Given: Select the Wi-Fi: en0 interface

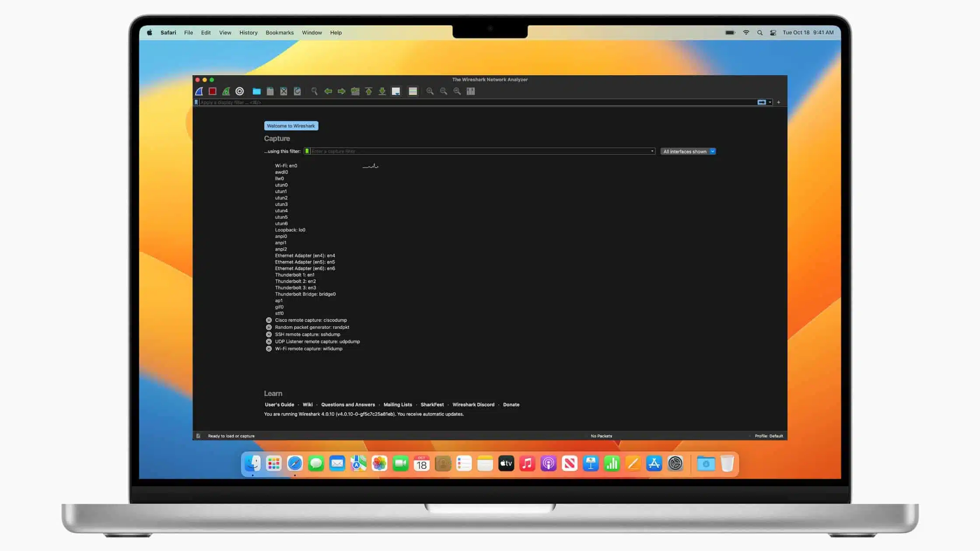Looking at the screenshot, I should point(286,166).
